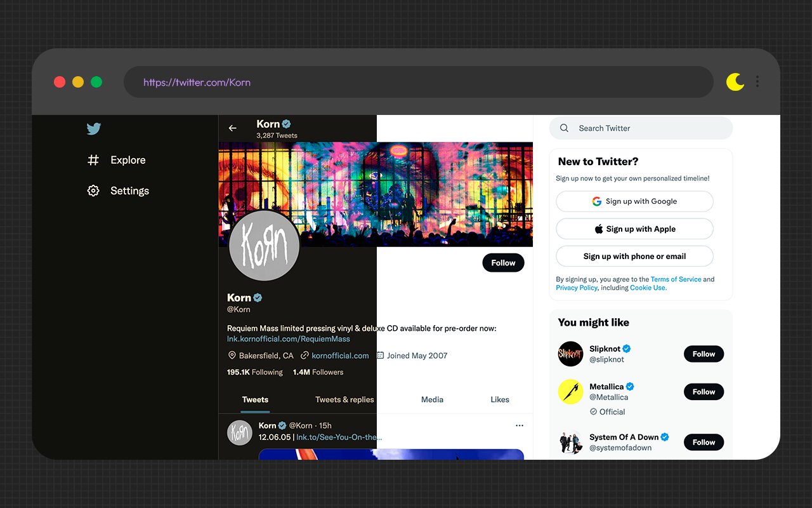Viewport: 812px width, 508px height.
Task: Open the Korn header banner image
Action: pyautogui.click(x=376, y=194)
